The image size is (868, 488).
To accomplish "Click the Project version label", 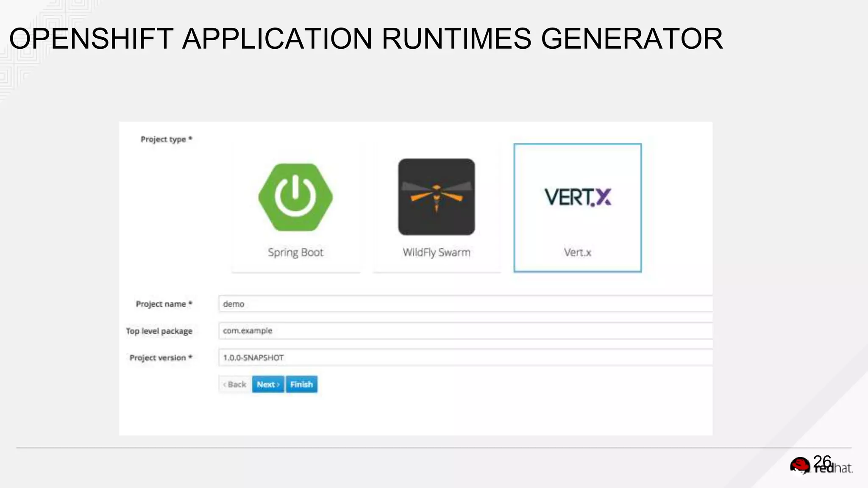I will [161, 358].
